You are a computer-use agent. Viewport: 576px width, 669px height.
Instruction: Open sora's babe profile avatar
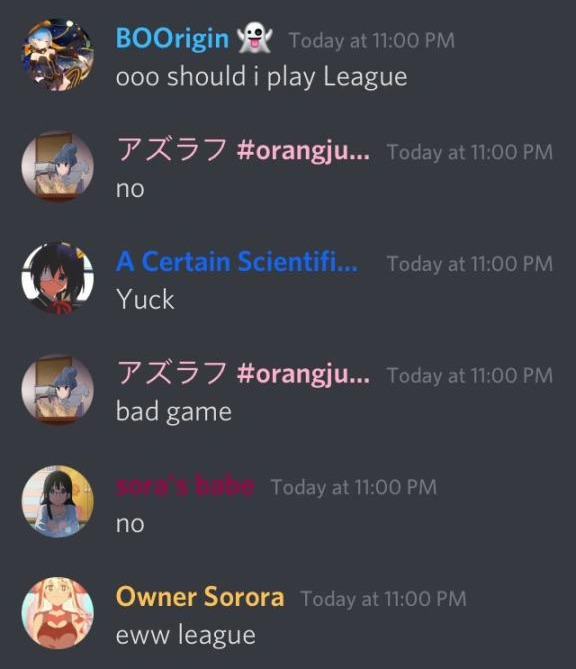point(58,501)
